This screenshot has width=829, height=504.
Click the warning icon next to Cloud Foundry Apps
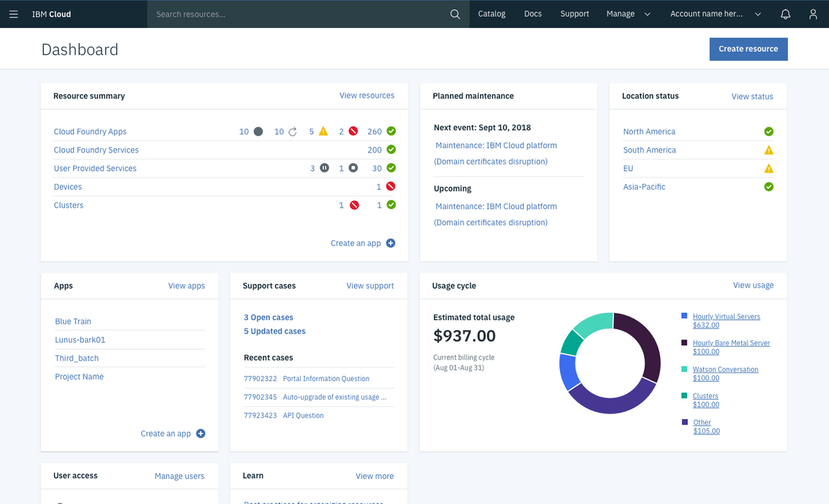(324, 132)
